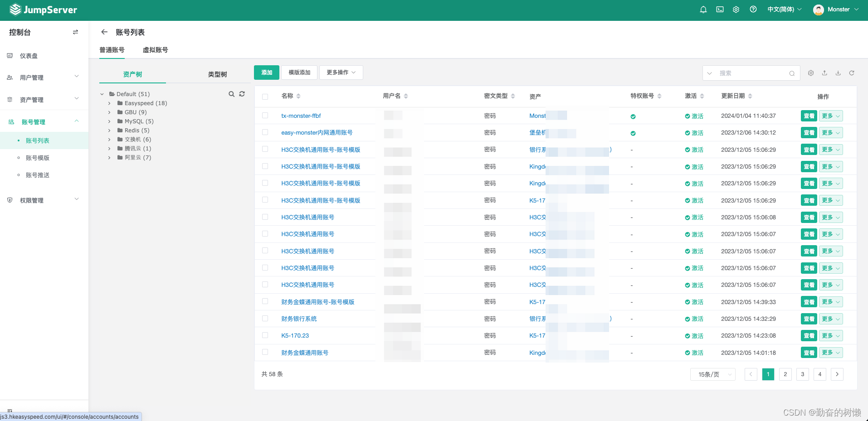This screenshot has height=421, width=868.
Task: Toggle the console view switch icon
Action: [x=75, y=32]
